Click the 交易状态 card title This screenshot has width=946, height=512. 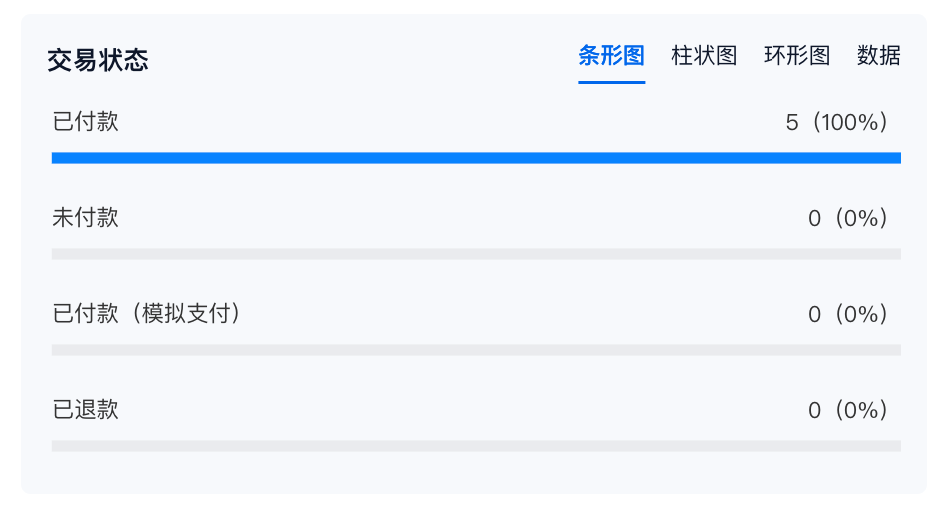[98, 60]
